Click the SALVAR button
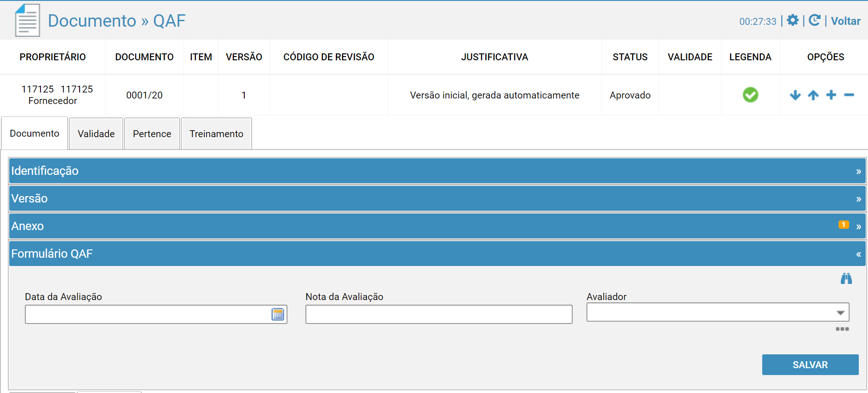868x393 pixels. click(810, 364)
